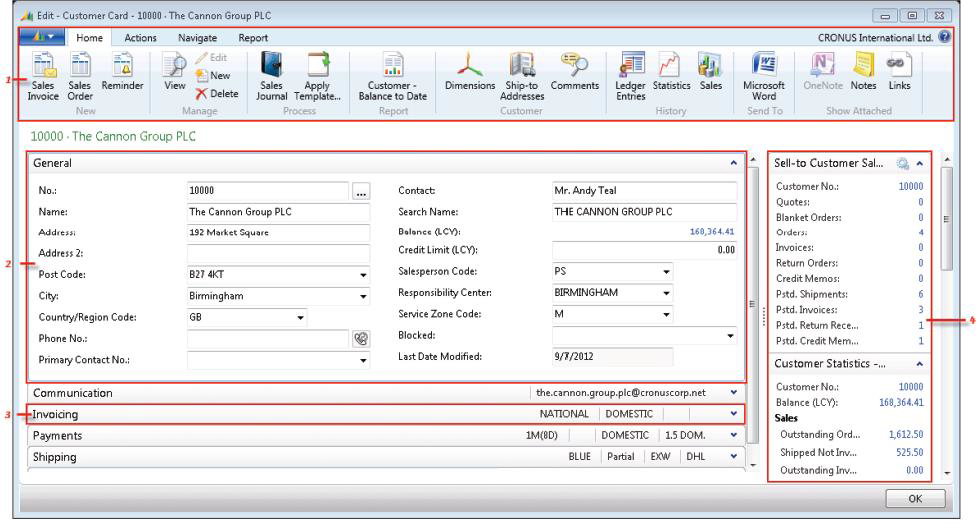Click the Edit action in the ribbon
Viewport: 979px width, 525px height.
click(212, 57)
